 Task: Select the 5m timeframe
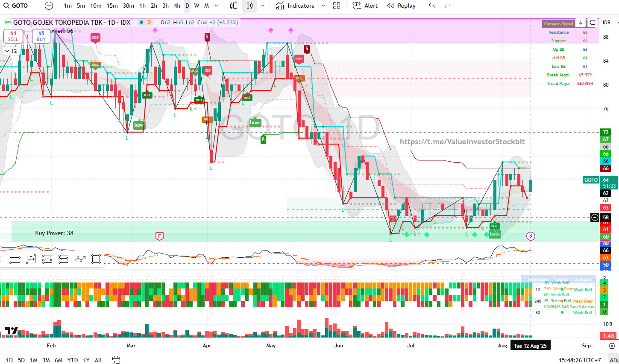pos(81,6)
